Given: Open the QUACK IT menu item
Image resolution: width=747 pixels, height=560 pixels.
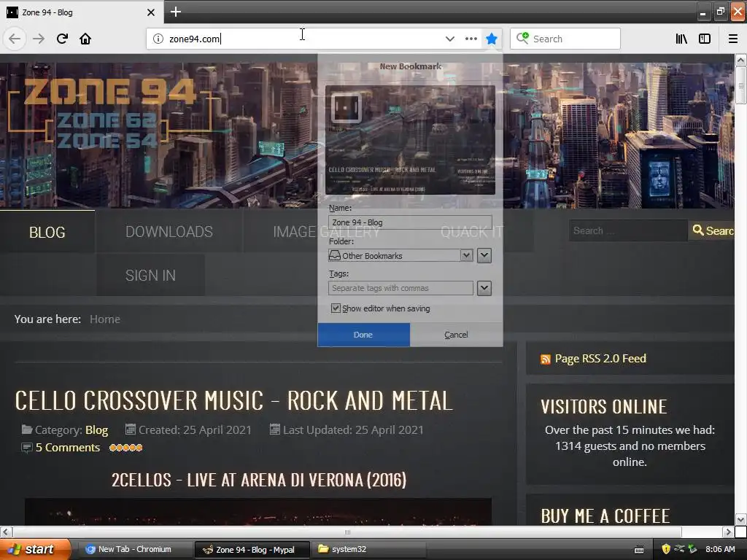Looking at the screenshot, I should click(472, 232).
